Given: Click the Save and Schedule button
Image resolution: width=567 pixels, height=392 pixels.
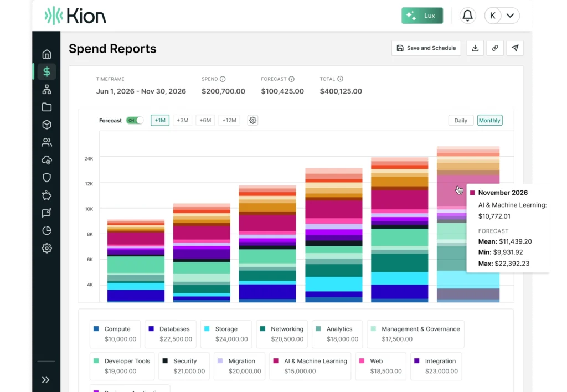Looking at the screenshot, I should pyautogui.click(x=426, y=48).
